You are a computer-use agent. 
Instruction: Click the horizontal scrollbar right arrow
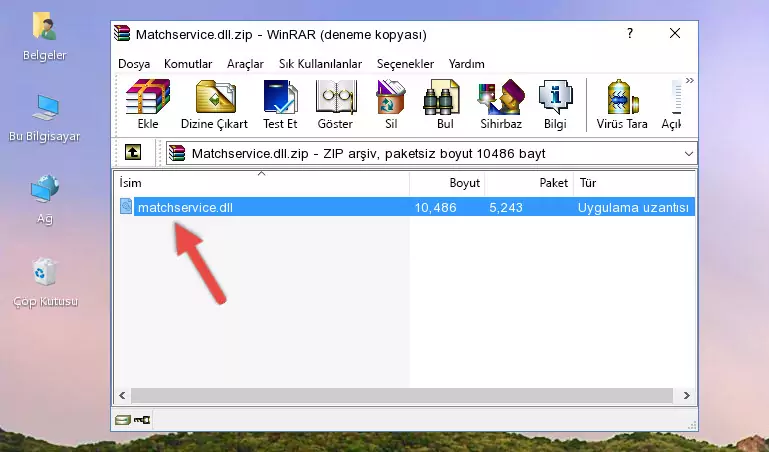686,395
